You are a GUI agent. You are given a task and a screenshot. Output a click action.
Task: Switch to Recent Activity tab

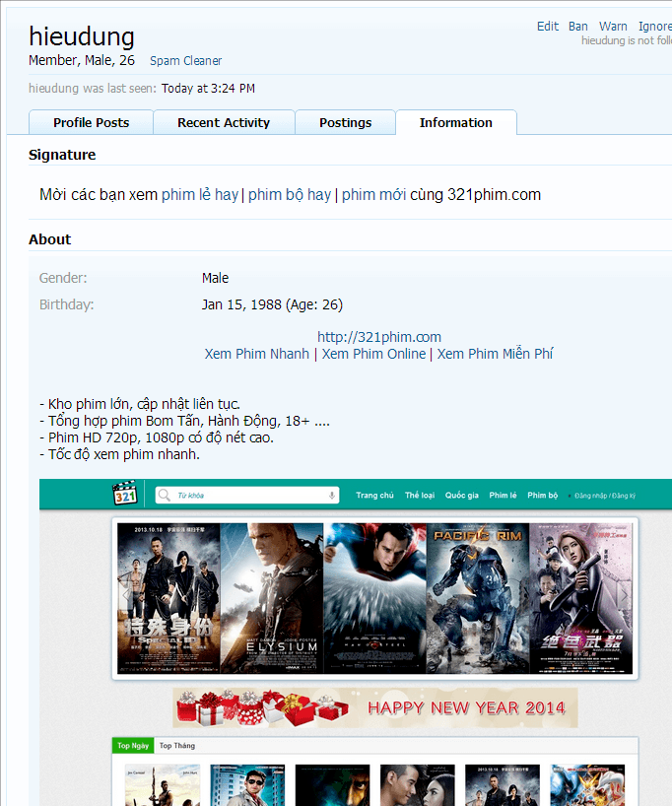[224, 122]
